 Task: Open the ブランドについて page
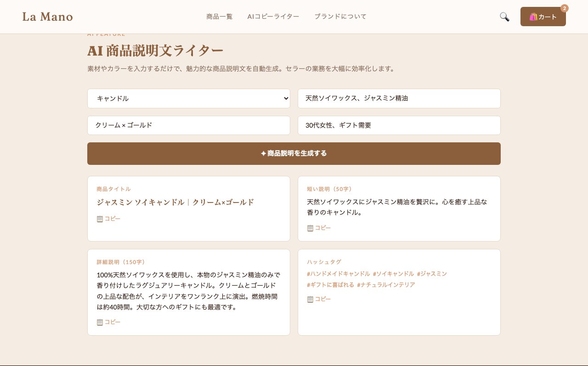(340, 17)
